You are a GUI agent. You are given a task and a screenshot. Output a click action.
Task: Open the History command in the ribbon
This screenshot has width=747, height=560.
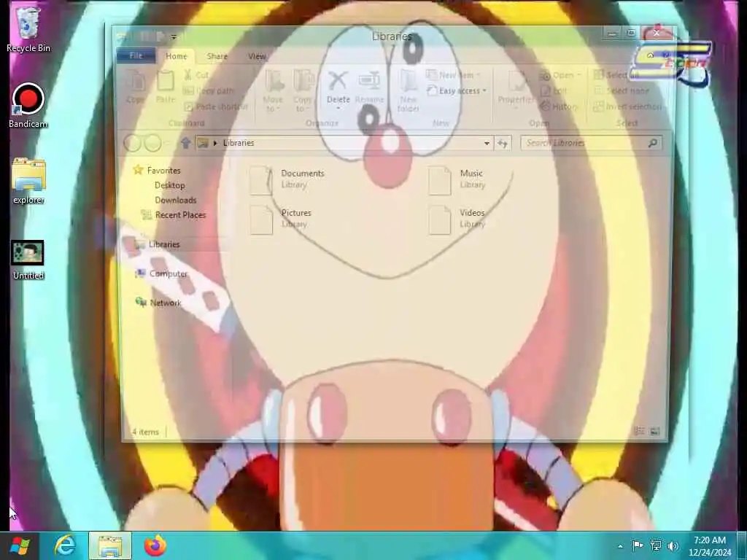tap(559, 106)
